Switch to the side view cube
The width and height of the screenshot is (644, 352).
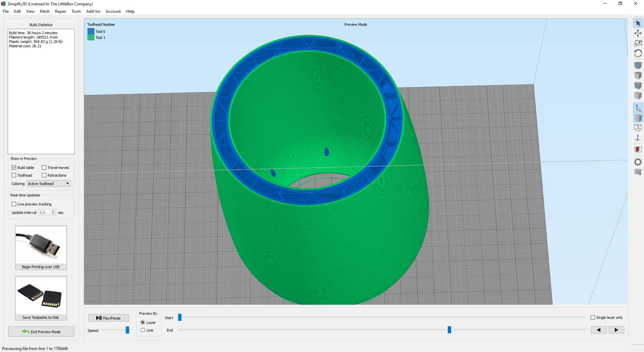coord(638,95)
